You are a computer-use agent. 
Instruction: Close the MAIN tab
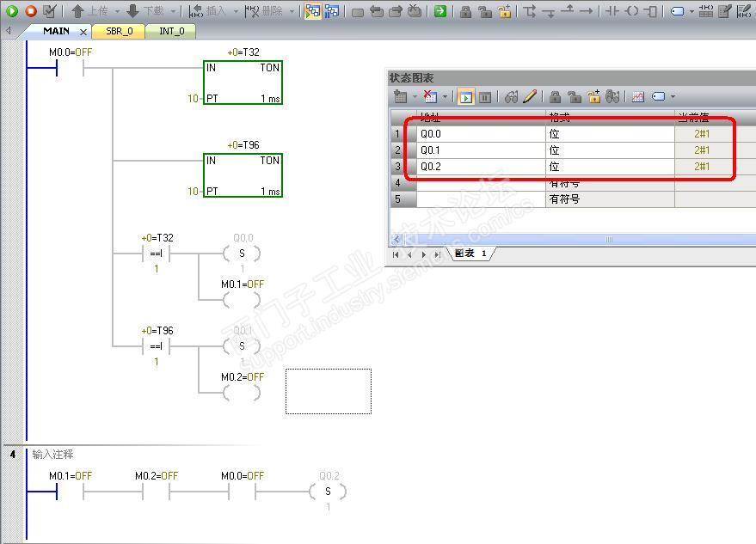coord(83,32)
